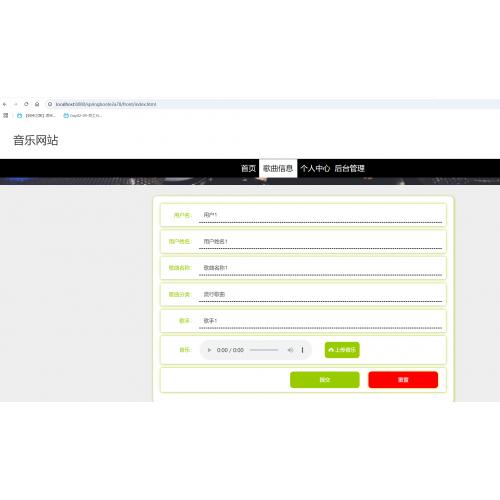
Task: Submit the form with green button
Action: [x=325, y=380]
